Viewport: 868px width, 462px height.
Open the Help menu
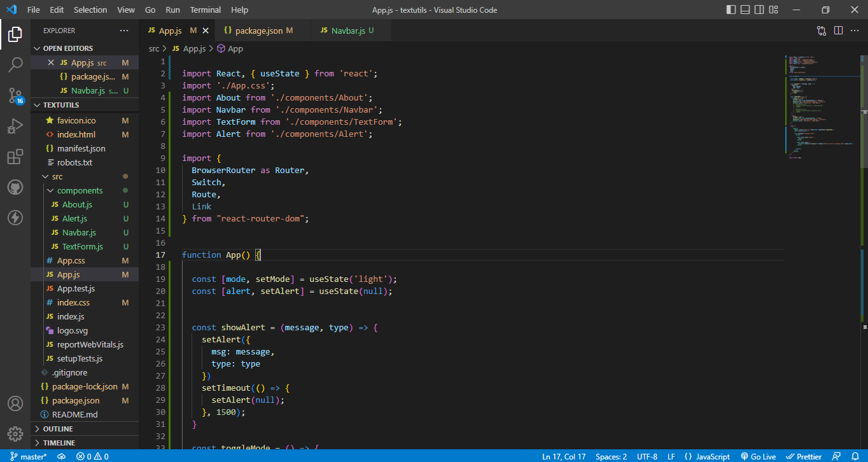click(x=240, y=10)
